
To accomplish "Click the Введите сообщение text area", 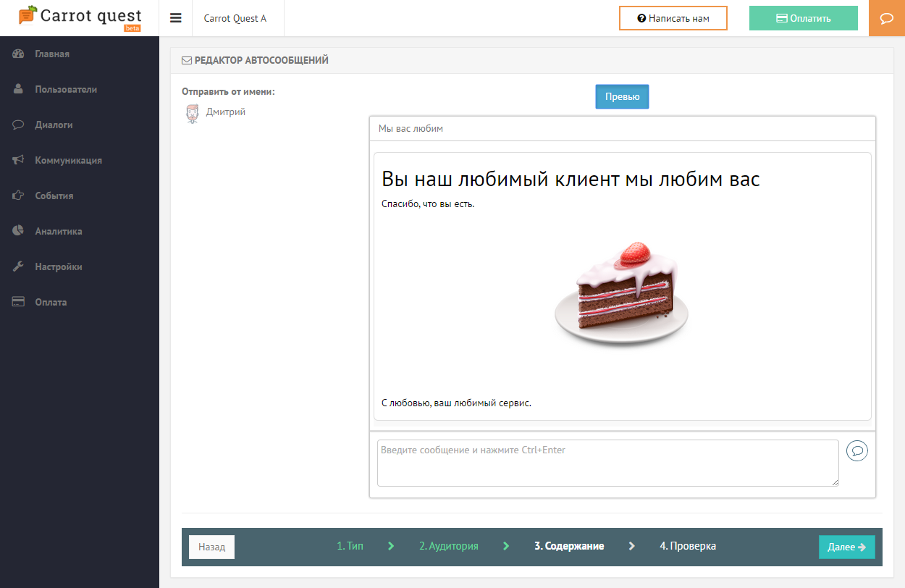I will (x=608, y=463).
